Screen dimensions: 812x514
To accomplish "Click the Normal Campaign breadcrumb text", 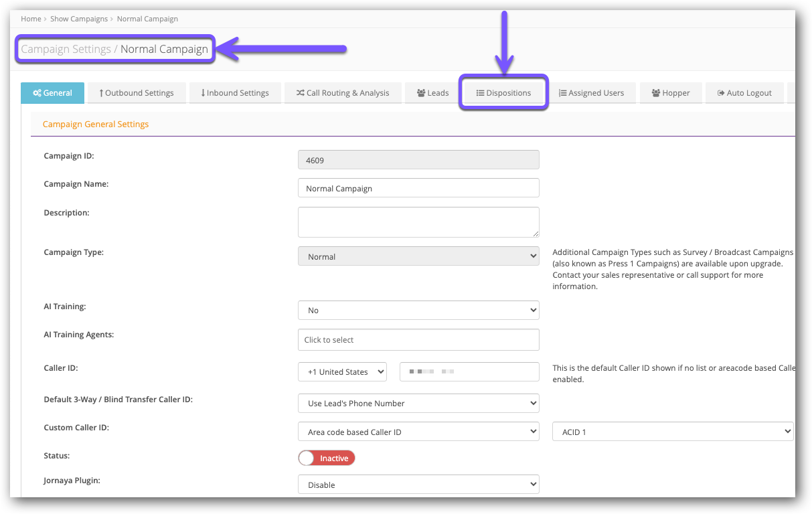I will coord(147,19).
